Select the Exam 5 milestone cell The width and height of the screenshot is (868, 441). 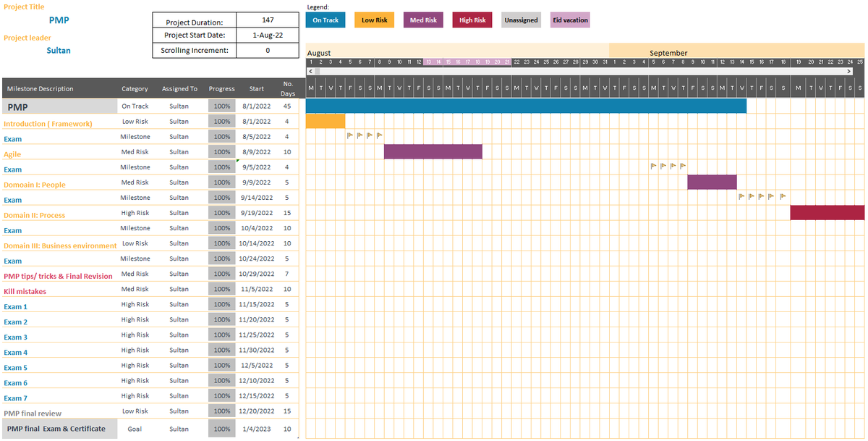tap(59, 366)
